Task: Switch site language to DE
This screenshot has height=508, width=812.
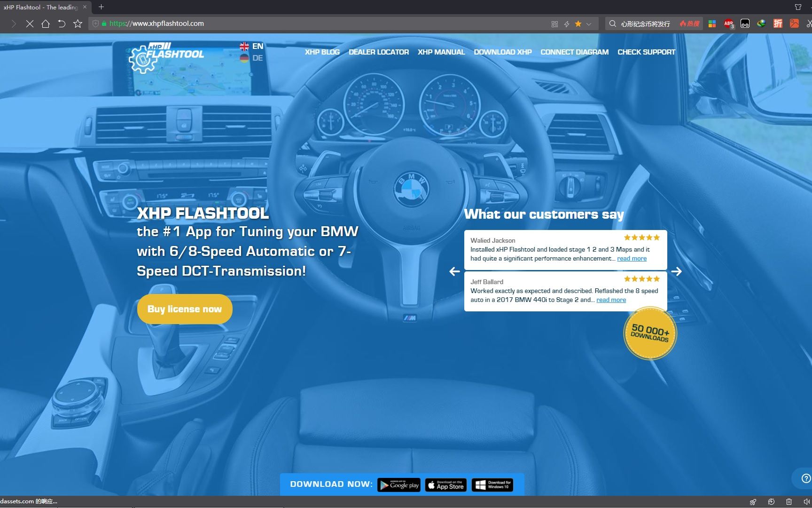Action: (x=251, y=58)
